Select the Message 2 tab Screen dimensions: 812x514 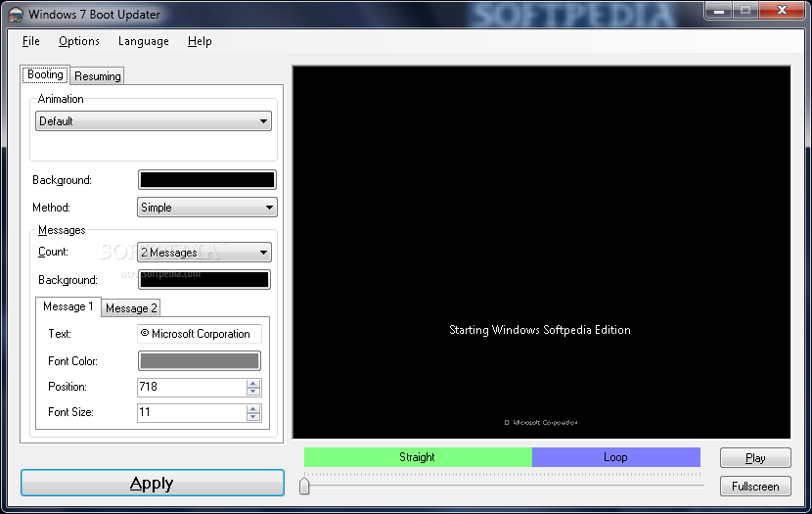click(x=131, y=308)
